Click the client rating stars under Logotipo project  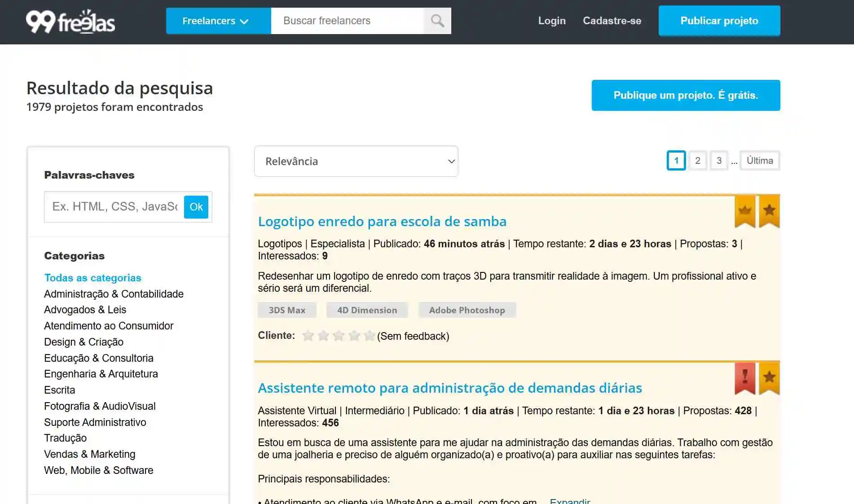pyautogui.click(x=339, y=336)
